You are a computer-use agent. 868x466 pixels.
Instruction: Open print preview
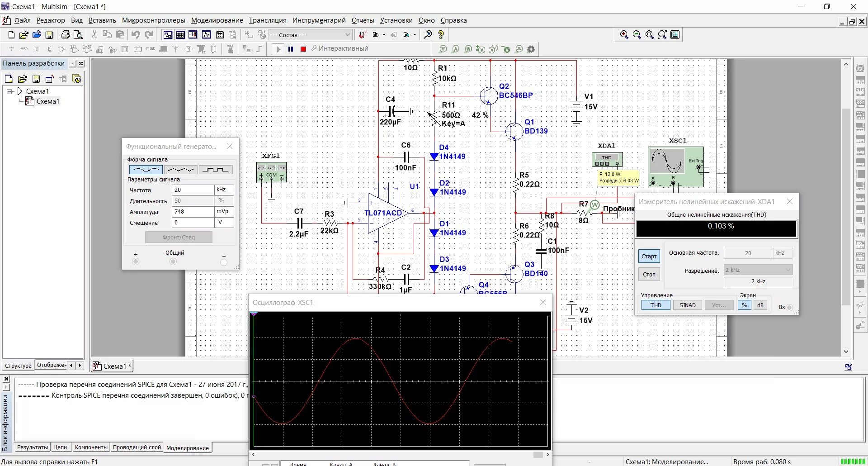coord(78,35)
